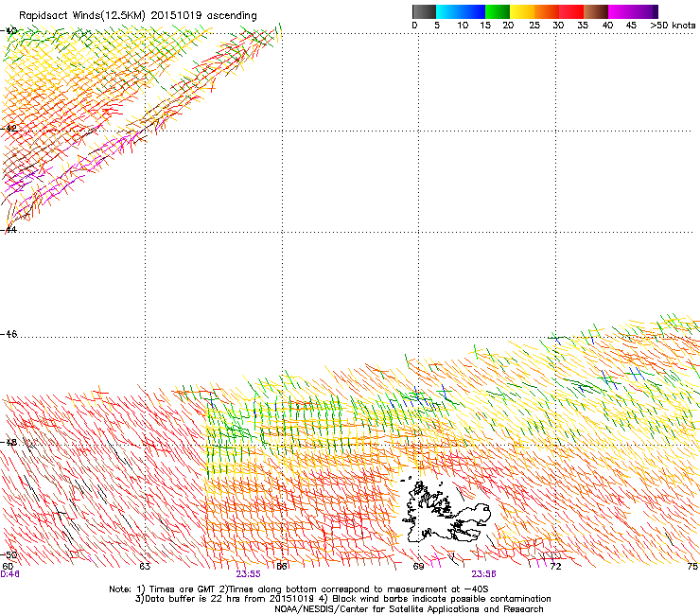Click the note line 'Times are GMT'
Viewport: 700px width, 615px height.
[183, 589]
